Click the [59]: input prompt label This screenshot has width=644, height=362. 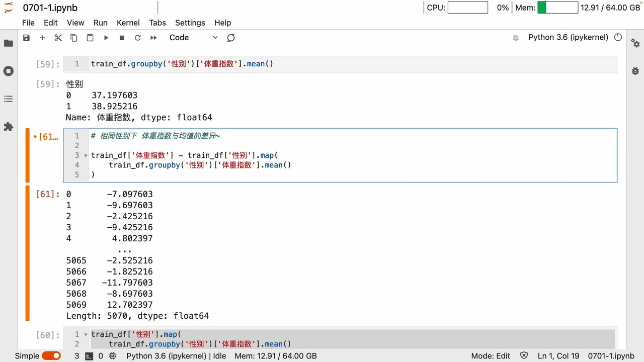48,64
